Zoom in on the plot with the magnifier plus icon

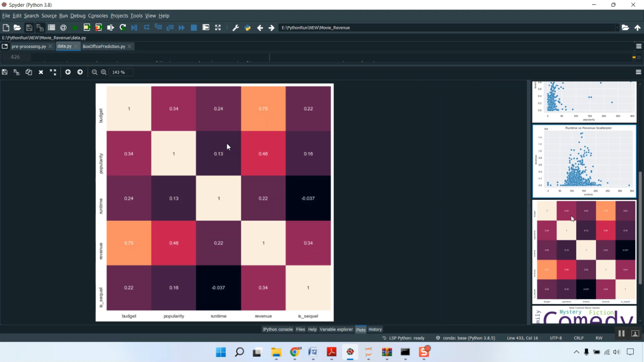pos(104,72)
